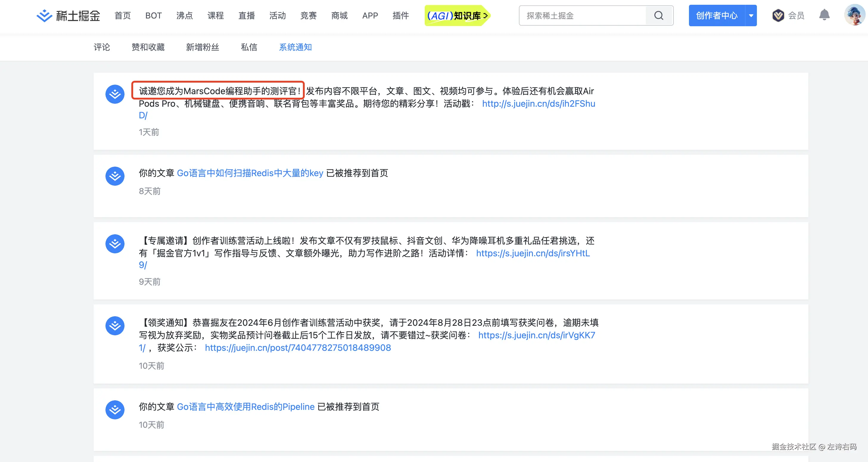
Task: Switch to the 赞和收藏 tab
Action: tap(148, 47)
